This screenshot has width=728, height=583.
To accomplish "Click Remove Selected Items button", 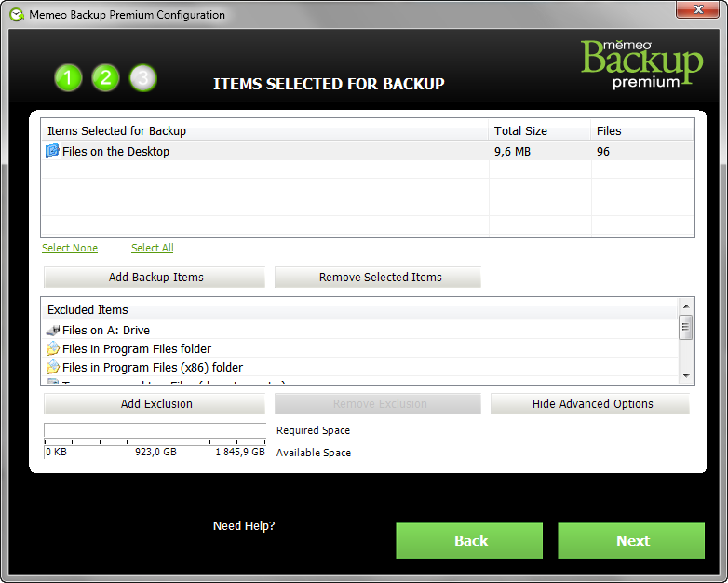I will click(378, 277).
